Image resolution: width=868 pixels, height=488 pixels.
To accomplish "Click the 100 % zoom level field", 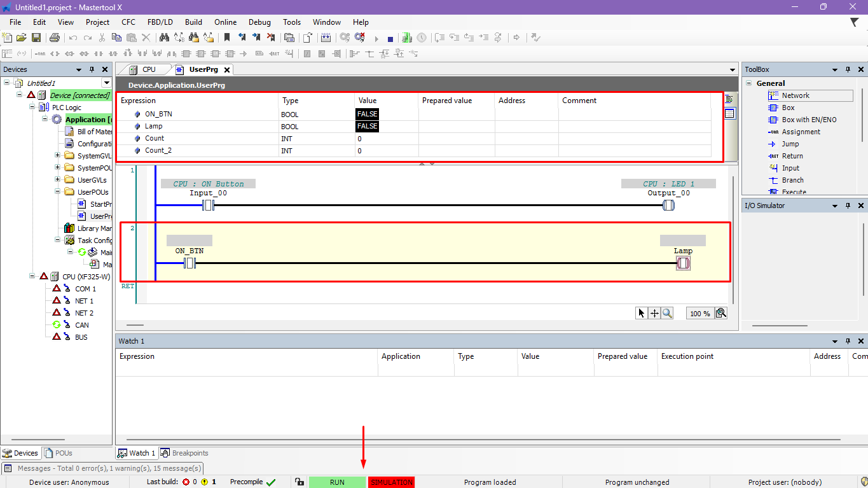I will [x=699, y=314].
